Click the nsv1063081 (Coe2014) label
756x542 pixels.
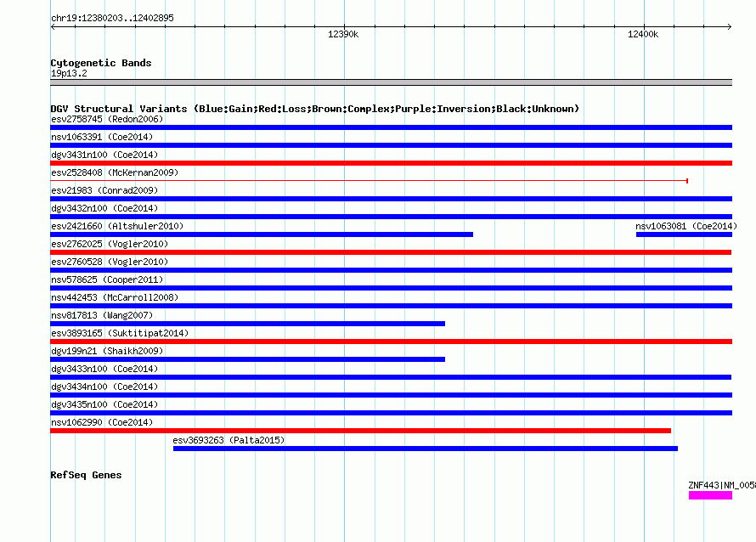[686, 226]
